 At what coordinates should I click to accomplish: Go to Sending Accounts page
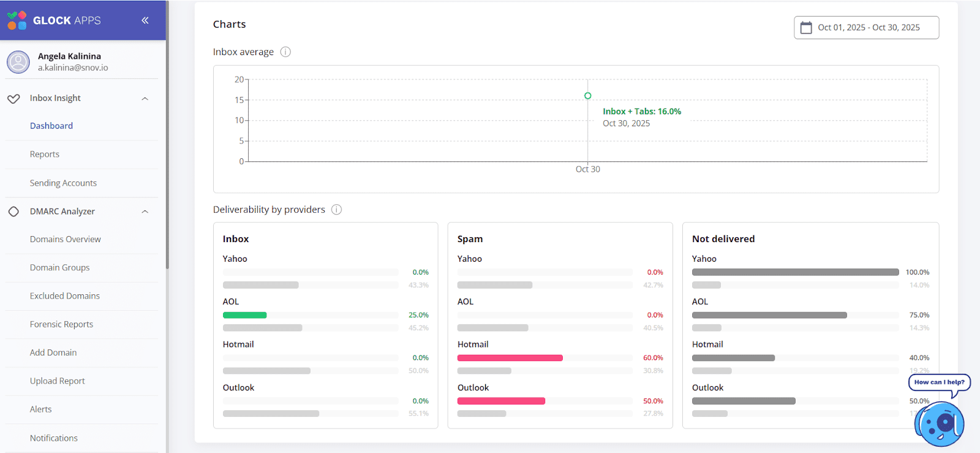click(63, 183)
